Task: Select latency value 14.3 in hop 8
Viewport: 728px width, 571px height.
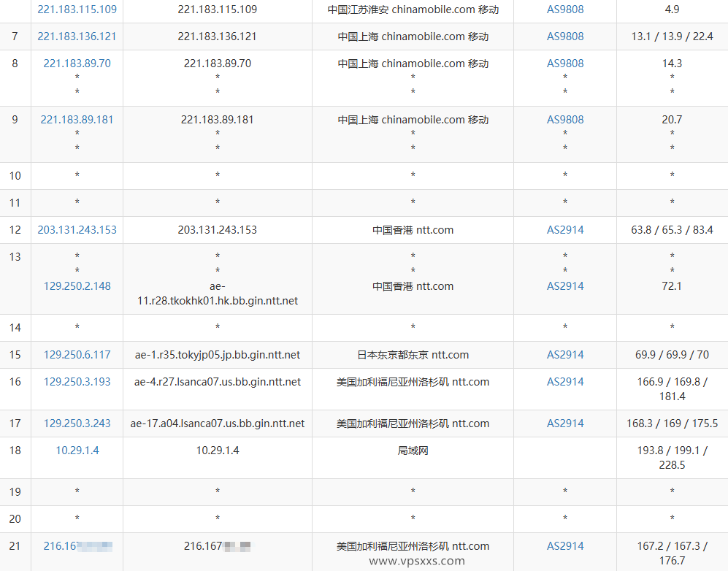Action: (672, 63)
